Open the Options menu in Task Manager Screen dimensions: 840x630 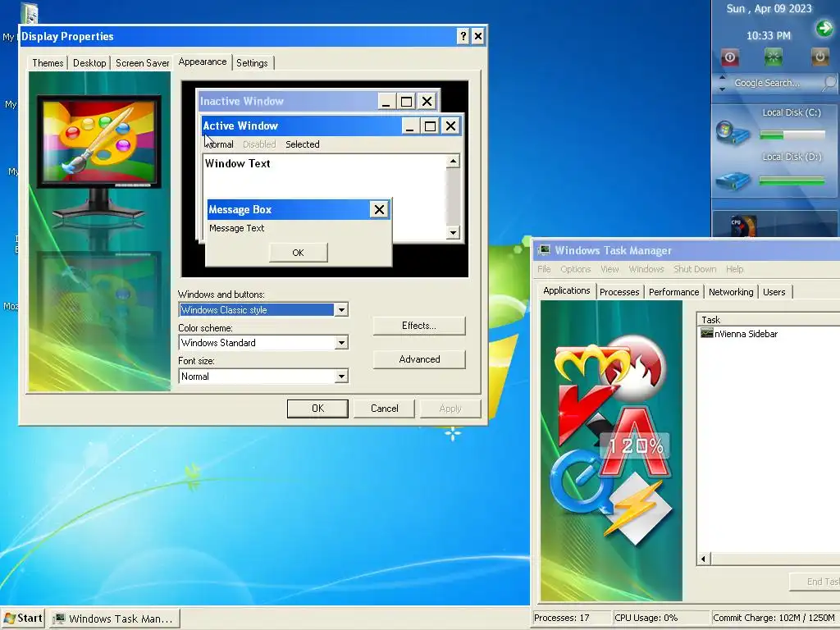[x=575, y=269]
